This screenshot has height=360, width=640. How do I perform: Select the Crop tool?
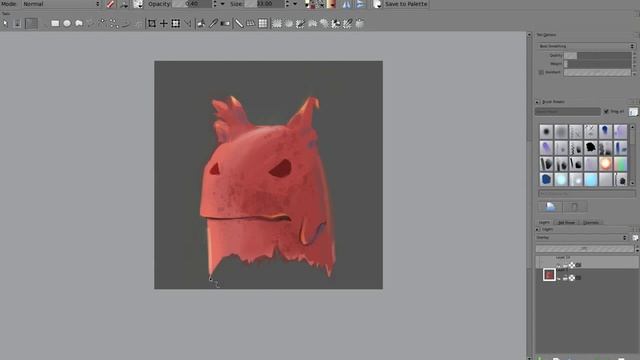coord(152,23)
